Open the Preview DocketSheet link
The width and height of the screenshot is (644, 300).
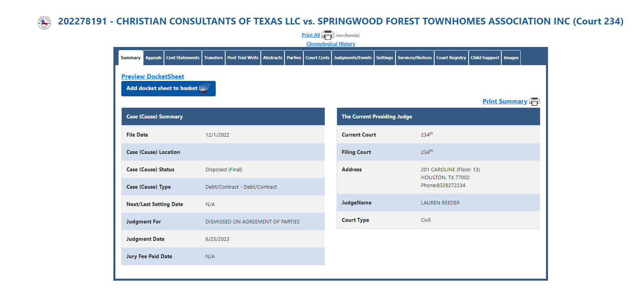(x=153, y=77)
